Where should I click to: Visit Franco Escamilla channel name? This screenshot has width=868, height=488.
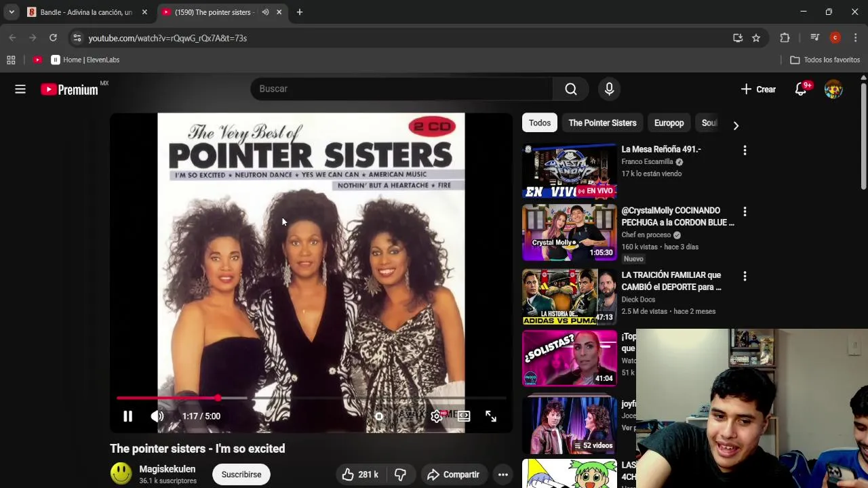point(647,162)
